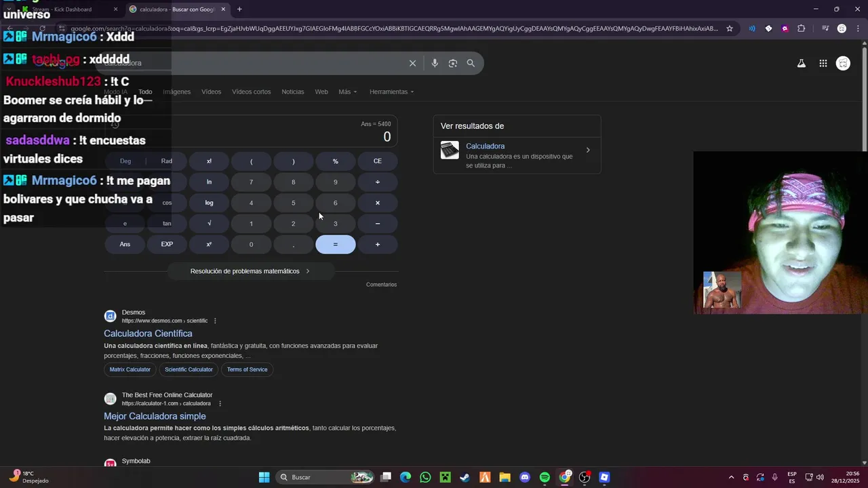Image resolution: width=868 pixels, height=488 pixels.
Task: Select the Vídeos cortos tab
Action: 251,91
